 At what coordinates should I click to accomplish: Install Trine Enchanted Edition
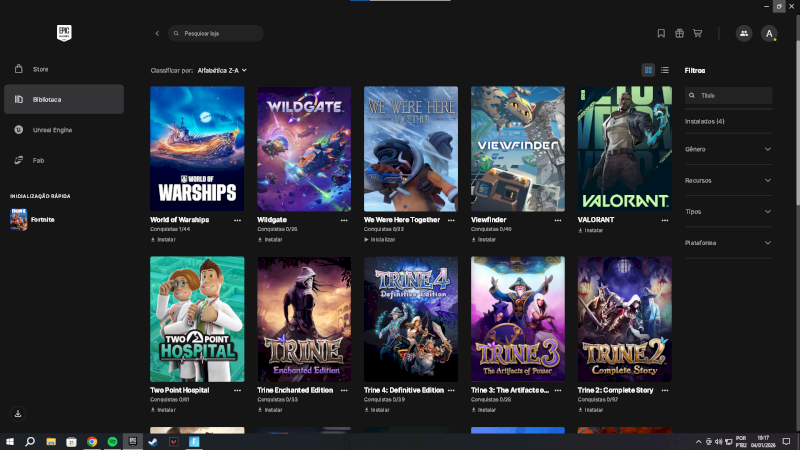point(270,410)
